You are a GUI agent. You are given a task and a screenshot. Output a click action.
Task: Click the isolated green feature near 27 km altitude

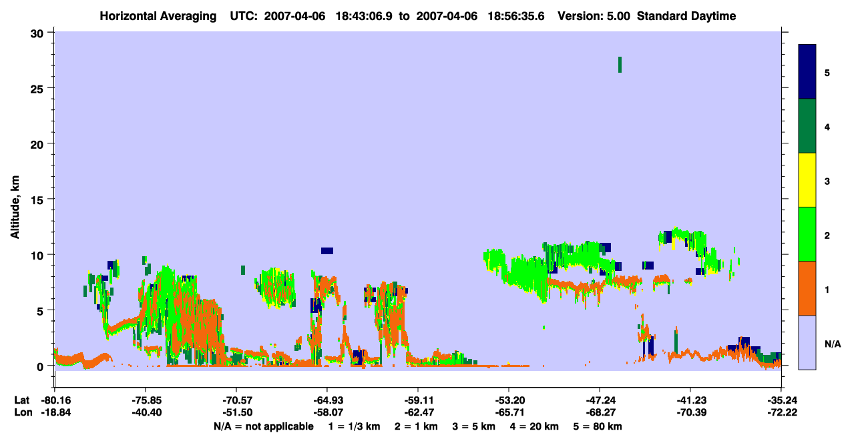(x=620, y=65)
